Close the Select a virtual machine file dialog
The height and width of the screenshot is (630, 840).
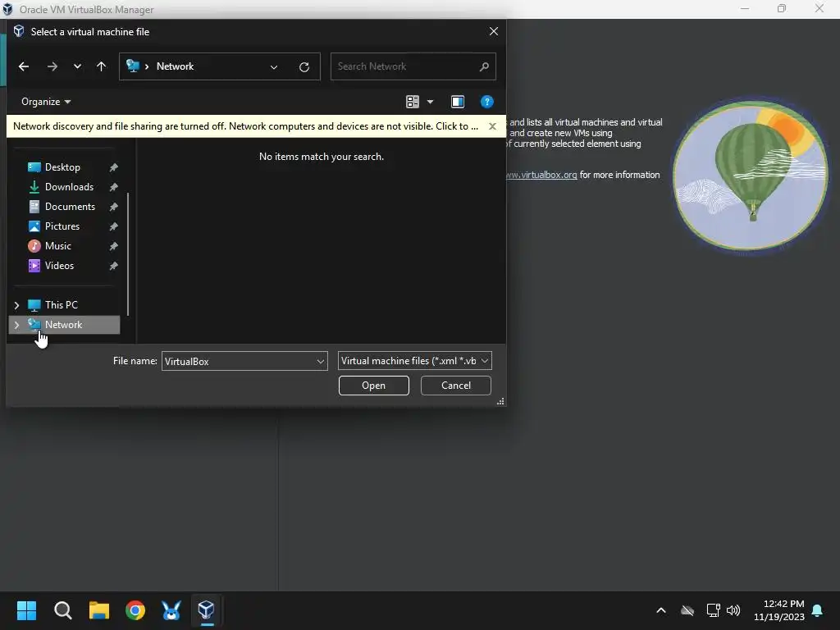tap(494, 32)
